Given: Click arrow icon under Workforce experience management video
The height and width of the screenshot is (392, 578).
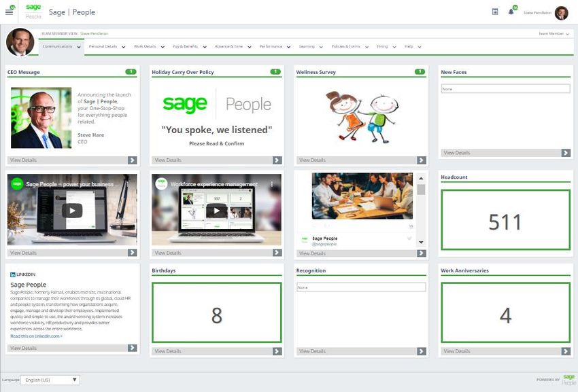Looking at the screenshot, I should click(x=277, y=253).
